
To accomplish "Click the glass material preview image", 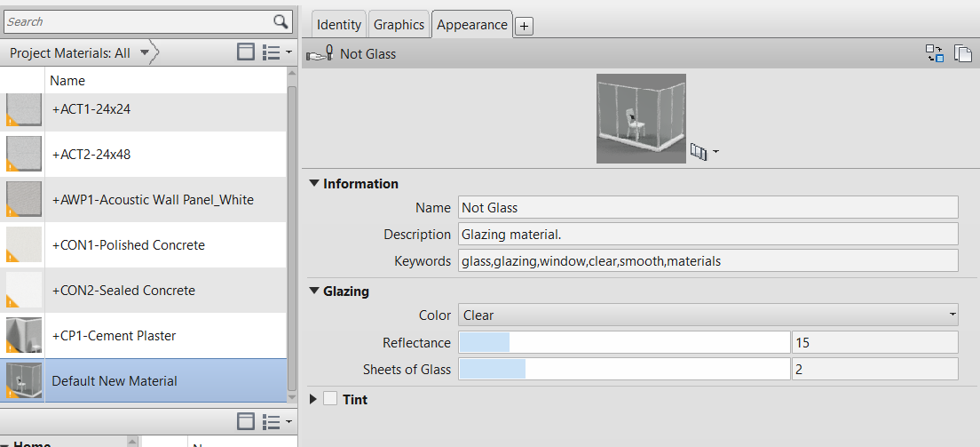I will [x=641, y=118].
